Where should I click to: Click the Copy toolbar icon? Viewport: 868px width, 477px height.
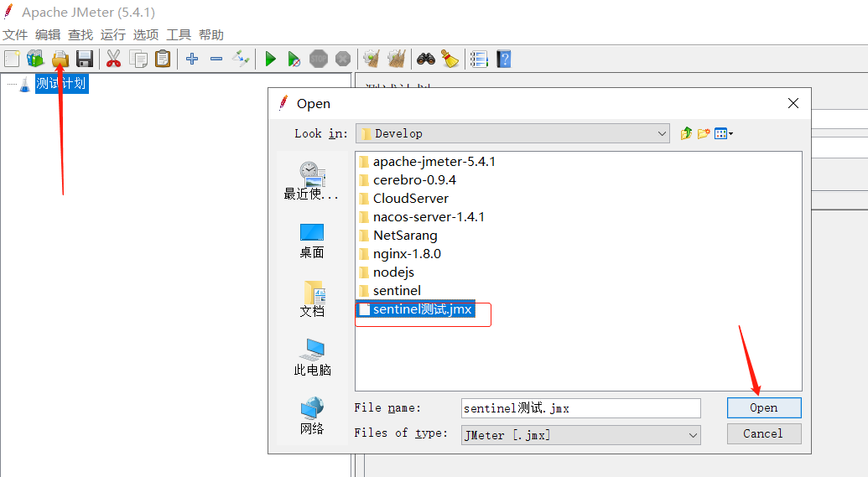138,59
